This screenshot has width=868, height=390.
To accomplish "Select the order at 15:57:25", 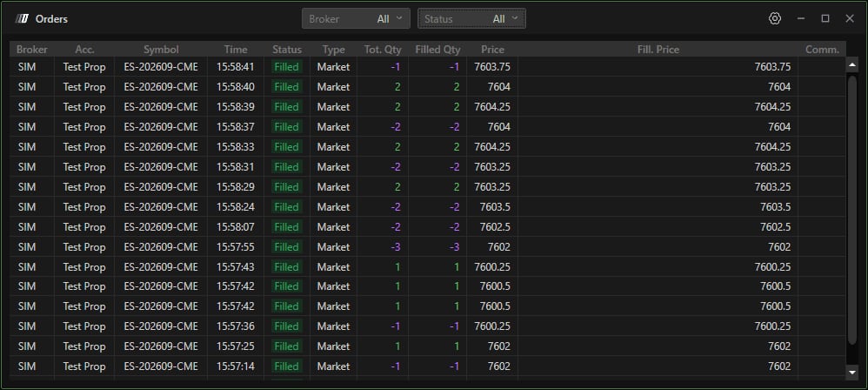I will click(x=427, y=346).
